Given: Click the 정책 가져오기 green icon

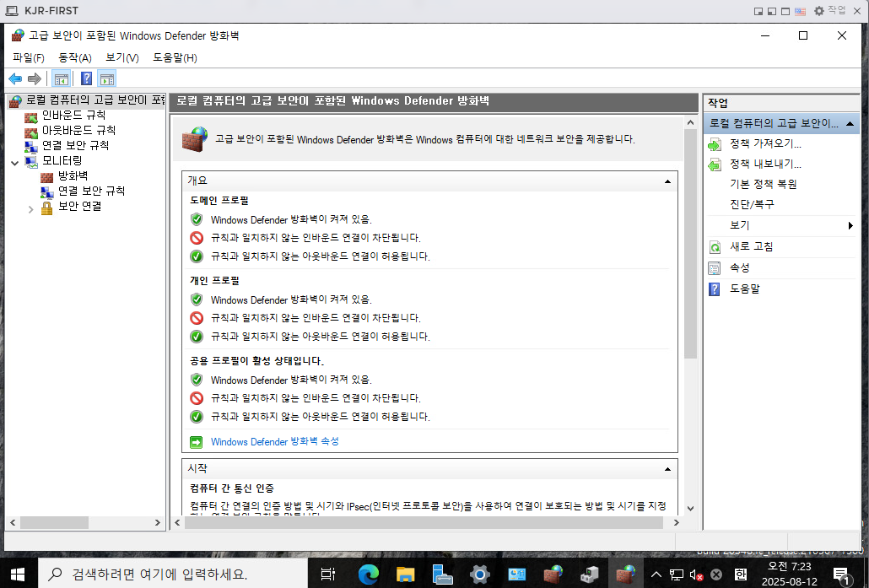Looking at the screenshot, I should click(x=715, y=144).
